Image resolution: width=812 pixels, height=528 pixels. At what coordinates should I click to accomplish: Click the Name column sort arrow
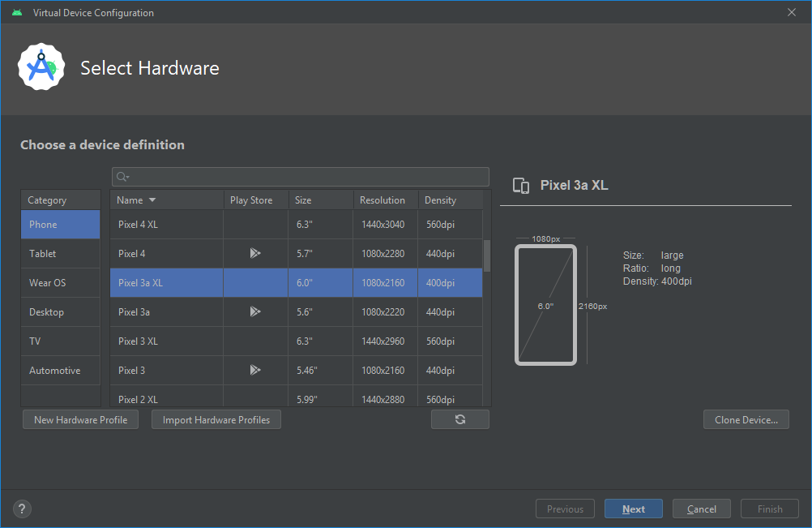click(x=152, y=200)
